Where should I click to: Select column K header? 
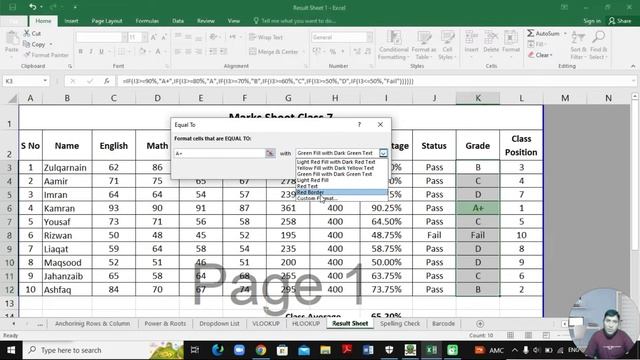(478, 98)
